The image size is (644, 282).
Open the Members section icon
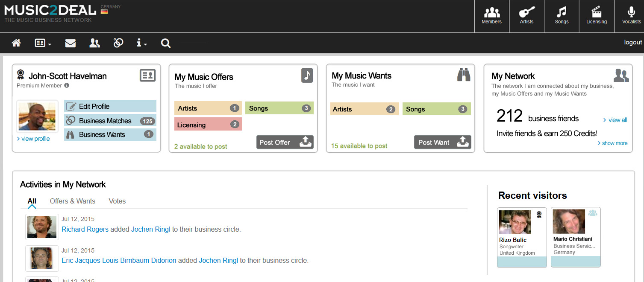pyautogui.click(x=491, y=16)
